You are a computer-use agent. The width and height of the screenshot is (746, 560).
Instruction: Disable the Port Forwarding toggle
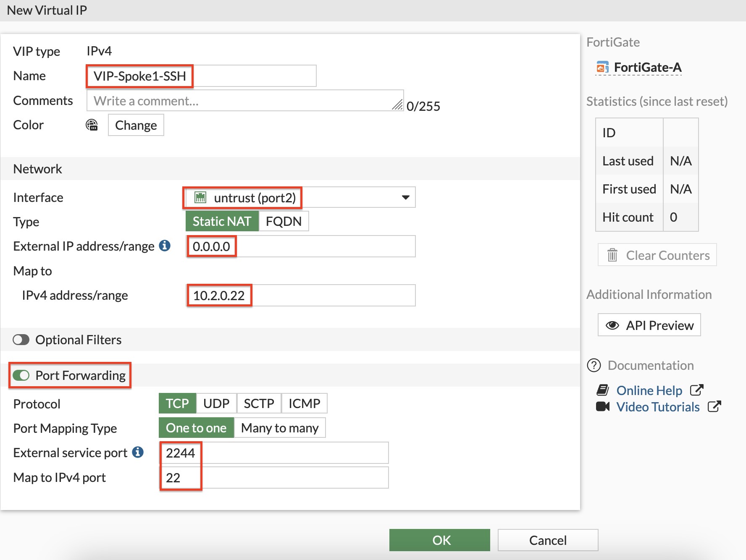pos(21,375)
